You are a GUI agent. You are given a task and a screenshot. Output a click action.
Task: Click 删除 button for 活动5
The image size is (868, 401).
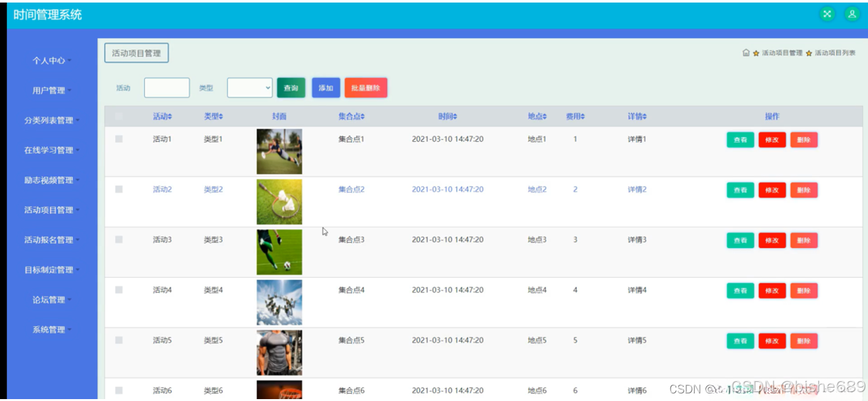[804, 341]
